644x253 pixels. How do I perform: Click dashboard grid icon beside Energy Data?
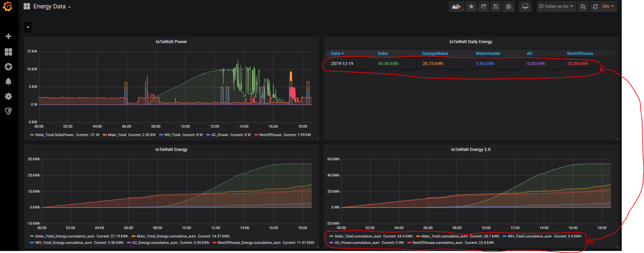[27, 6]
